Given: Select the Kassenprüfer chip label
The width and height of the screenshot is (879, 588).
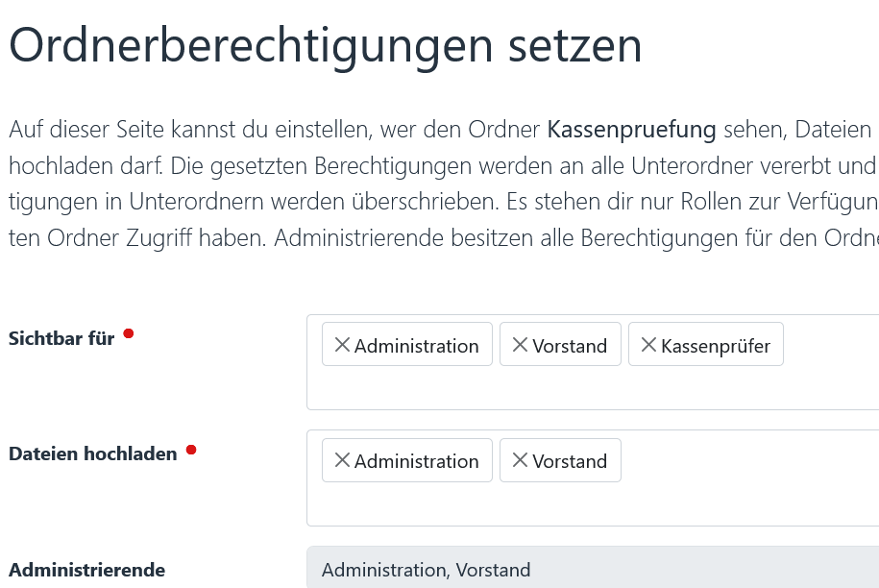Looking at the screenshot, I should coord(715,344).
